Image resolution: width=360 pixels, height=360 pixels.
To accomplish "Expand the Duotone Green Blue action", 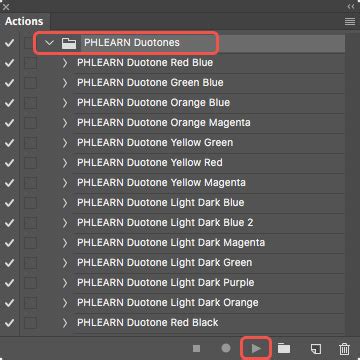I will pyautogui.click(x=65, y=83).
